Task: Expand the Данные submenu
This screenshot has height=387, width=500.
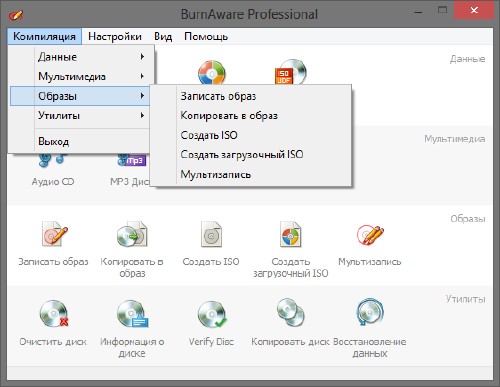Action: coord(80,57)
